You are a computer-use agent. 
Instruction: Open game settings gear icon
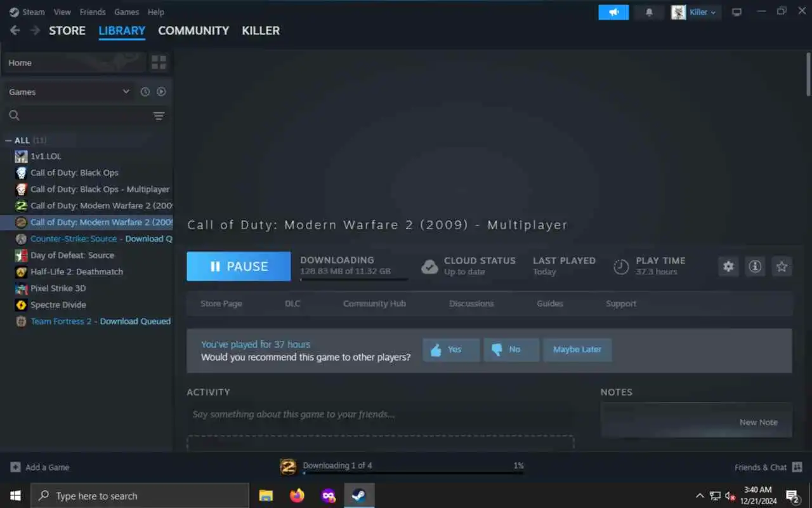tap(728, 267)
